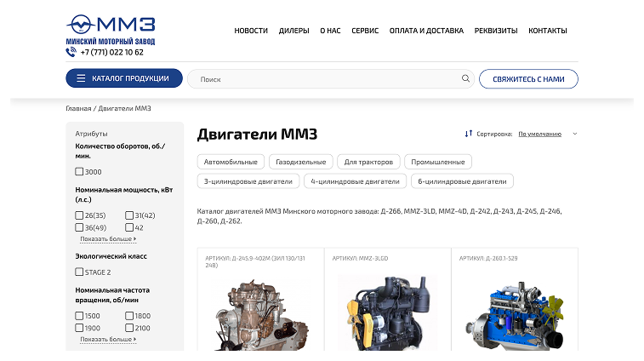The width and height of the screenshot is (644, 361).
Task: Click the phone handset icon
Action: coord(71,52)
